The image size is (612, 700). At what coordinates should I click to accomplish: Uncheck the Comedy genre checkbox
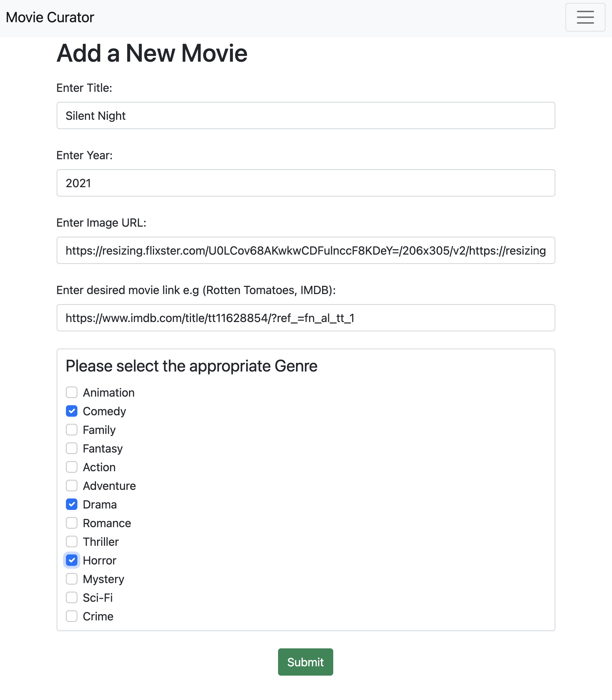(72, 411)
